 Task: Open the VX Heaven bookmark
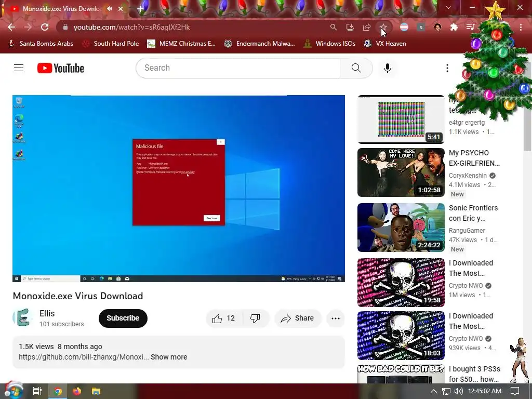tap(385, 44)
